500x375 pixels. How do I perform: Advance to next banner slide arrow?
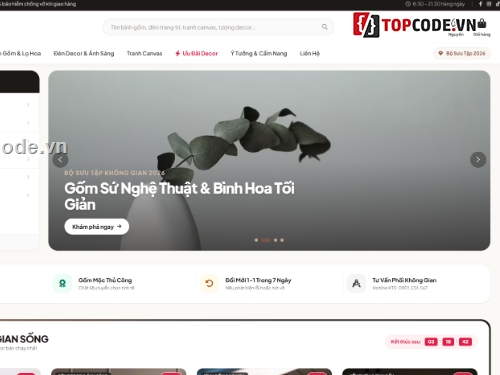coord(478,160)
